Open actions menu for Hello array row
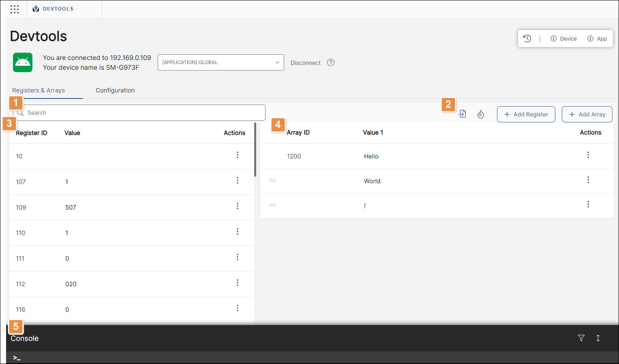Viewport: 619px width, 364px height. (x=588, y=155)
